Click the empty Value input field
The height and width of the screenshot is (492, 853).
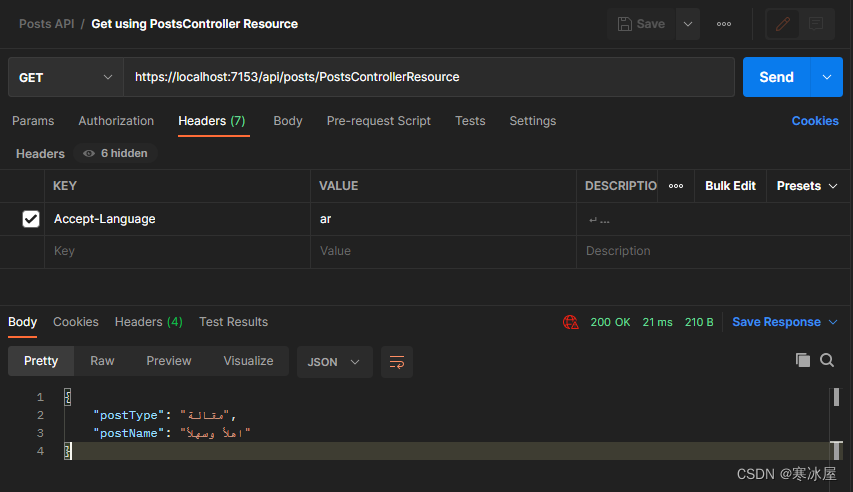coord(443,251)
